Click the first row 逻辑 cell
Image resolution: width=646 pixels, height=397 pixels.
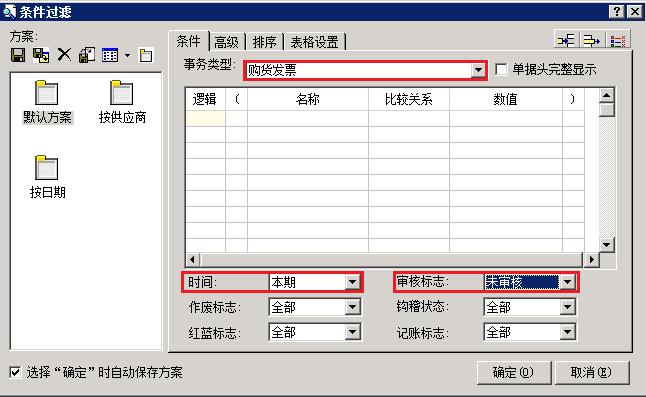coord(205,118)
